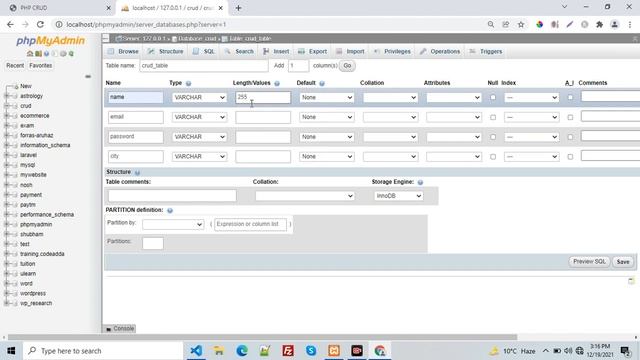Open Recent tables list
This screenshot has height=360, width=640.
click(x=15, y=65)
